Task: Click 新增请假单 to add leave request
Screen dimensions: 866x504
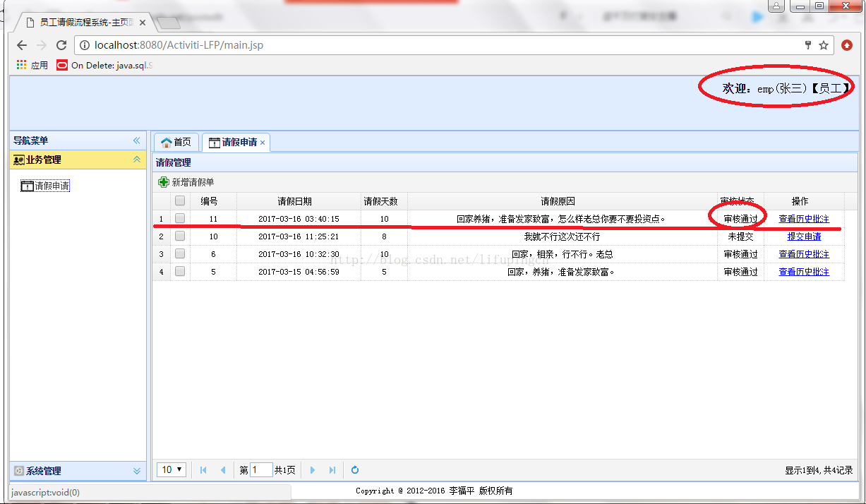Action: tap(186, 182)
